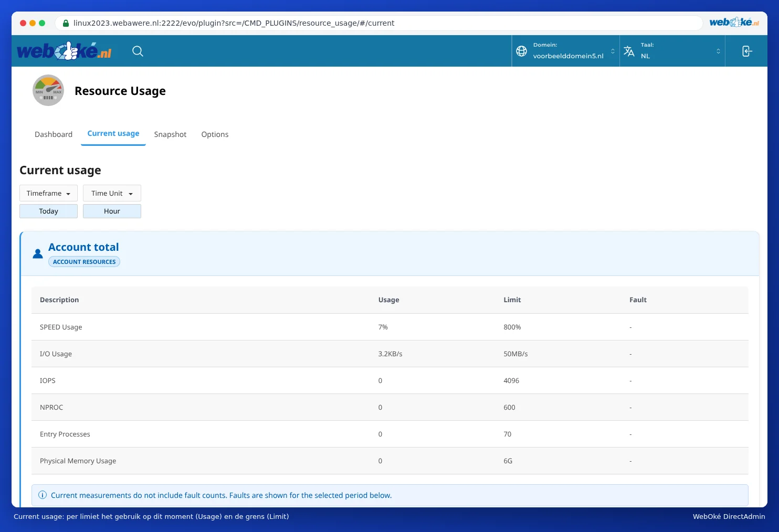779x532 pixels.
Task: Click the info icon in the notice
Action: (x=43, y=495)
